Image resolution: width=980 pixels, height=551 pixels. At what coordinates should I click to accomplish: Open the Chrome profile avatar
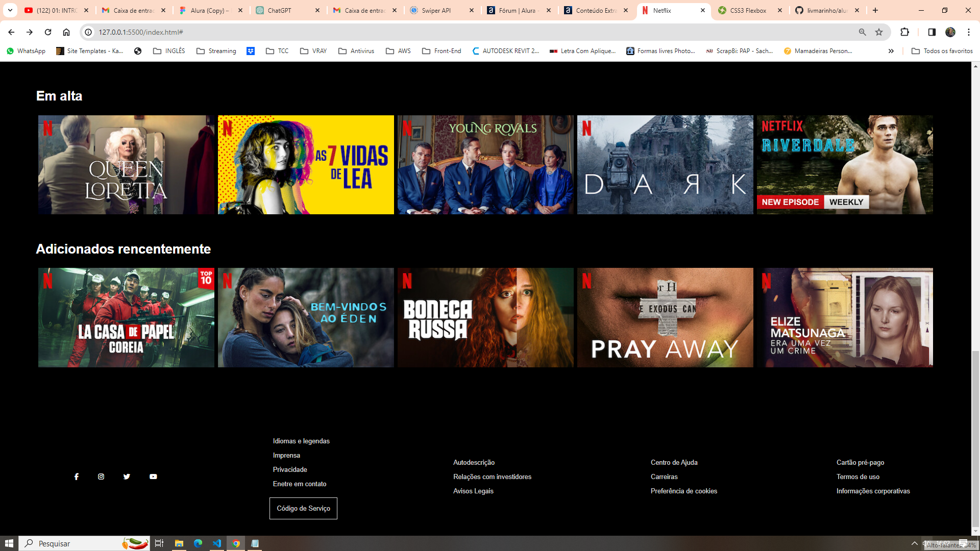click(x=950, y=32)
